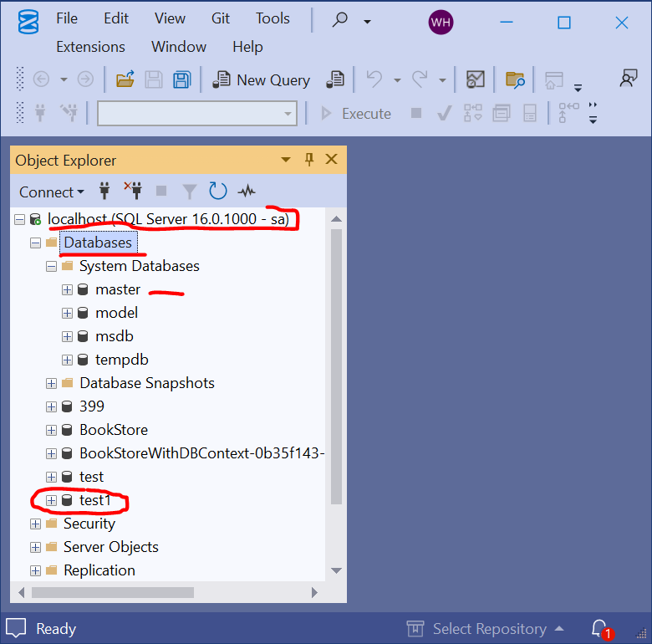Click the Save All icon

tap(181, 79)
